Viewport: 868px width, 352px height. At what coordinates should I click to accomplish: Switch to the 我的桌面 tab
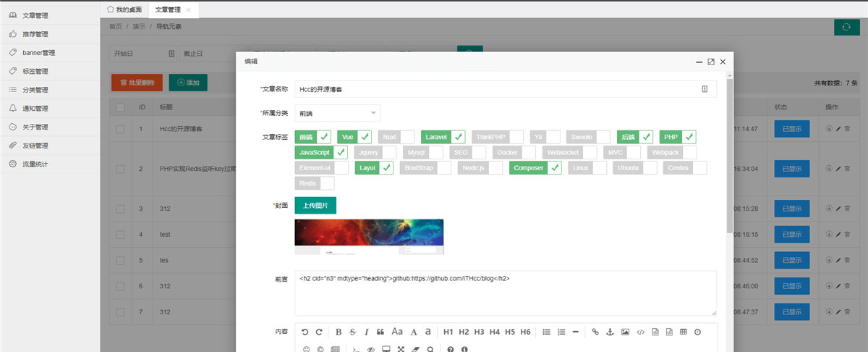tap(124, 9)
